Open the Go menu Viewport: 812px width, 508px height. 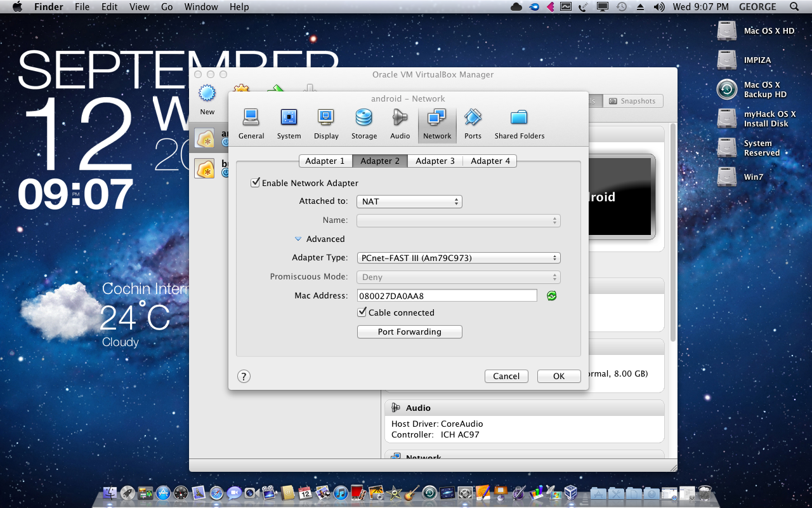[167, 7]
